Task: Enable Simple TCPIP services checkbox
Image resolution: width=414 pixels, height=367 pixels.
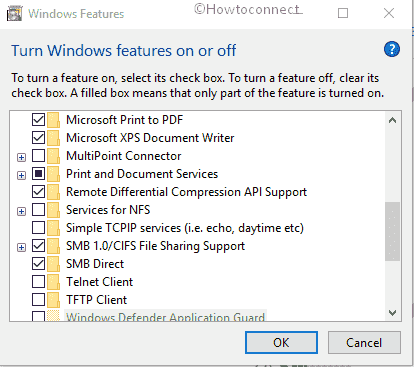Action: coord(38,227)
